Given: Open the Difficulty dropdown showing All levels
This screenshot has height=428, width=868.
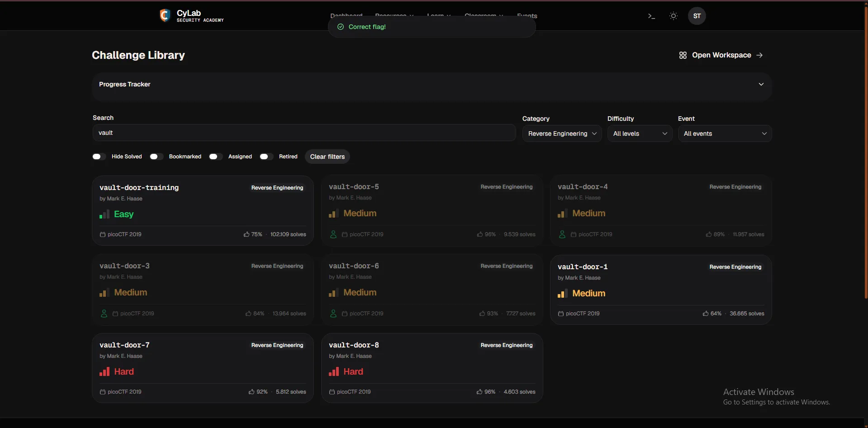Looking at the screenshot, I should point(640,133).
